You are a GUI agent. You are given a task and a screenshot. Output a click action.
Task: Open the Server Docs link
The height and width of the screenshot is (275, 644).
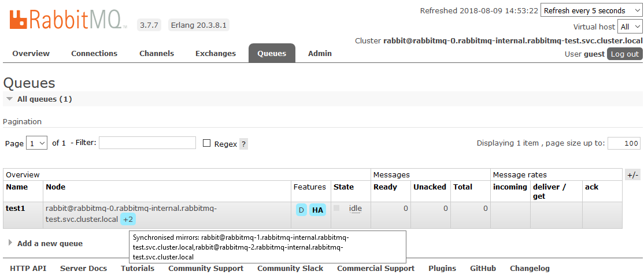83,269
